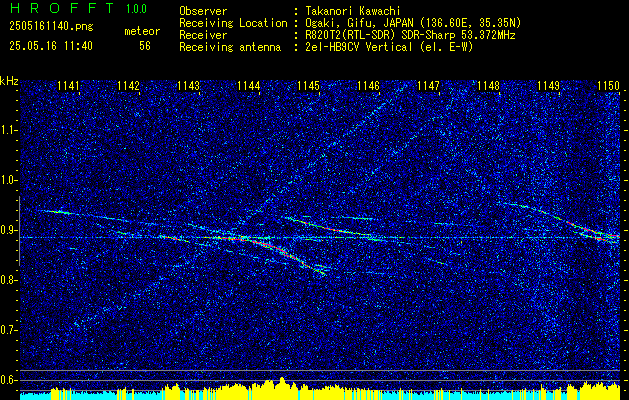This screenshot has width=629, height=400.
Task: Click the Receiver label
Action: [x=203, y=35]
